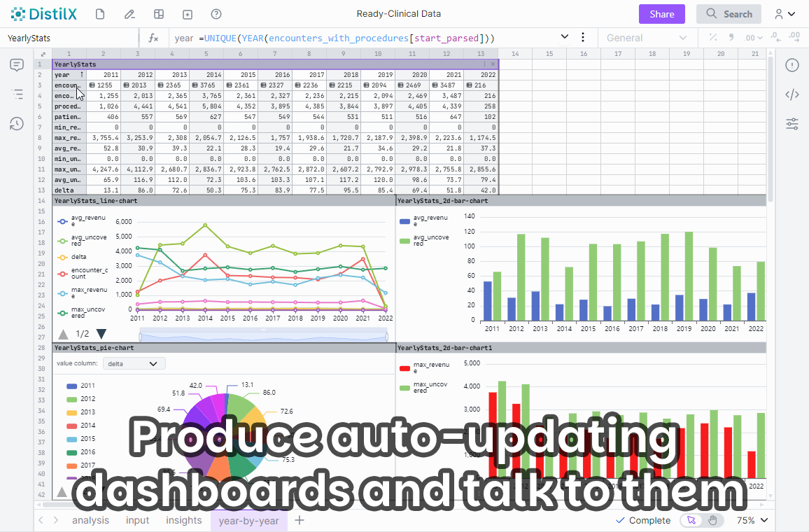Click the pencil Edit icon in the top toolbar

pos(129,14)
